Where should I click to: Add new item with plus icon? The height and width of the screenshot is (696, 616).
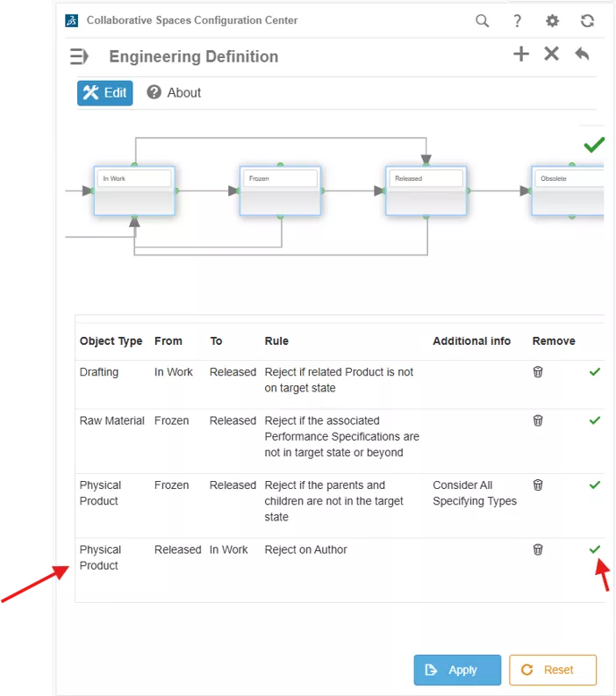click(x=521, y=54)
